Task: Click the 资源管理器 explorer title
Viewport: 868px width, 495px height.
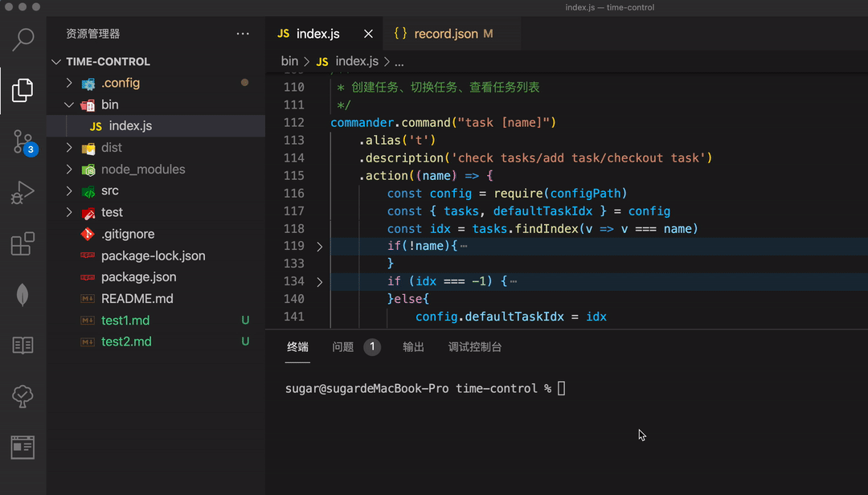Action: coord(93,34)
